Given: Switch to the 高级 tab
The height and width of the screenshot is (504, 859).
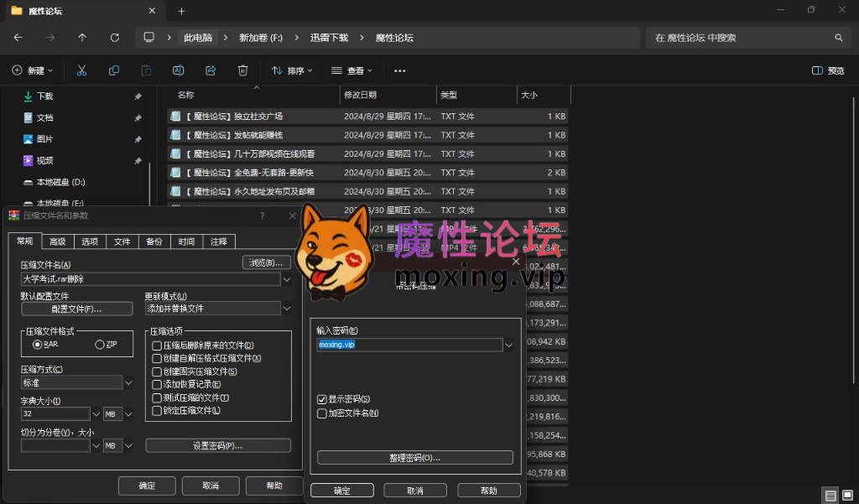Looking at the screenshot, I should (57, 242).
